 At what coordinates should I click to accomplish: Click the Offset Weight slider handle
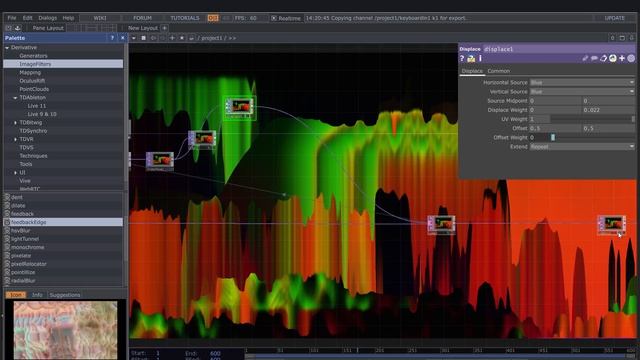pyautogui.click(x=553, y=138)
